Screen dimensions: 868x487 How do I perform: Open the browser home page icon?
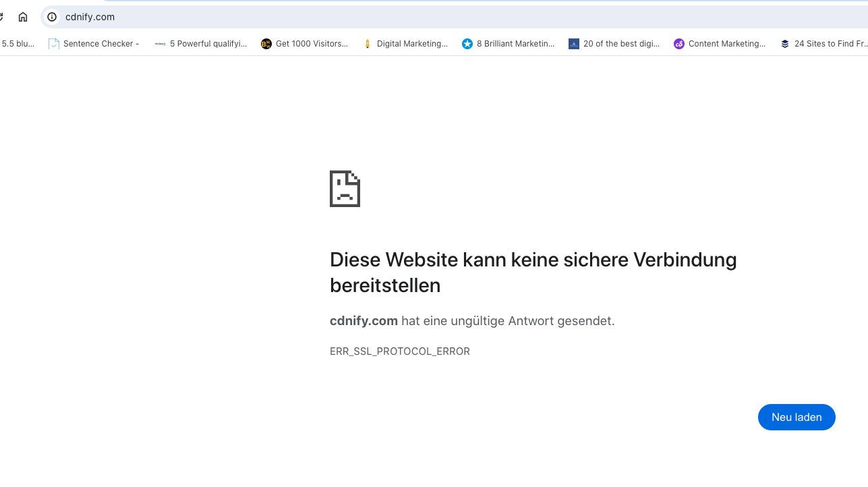23,17
